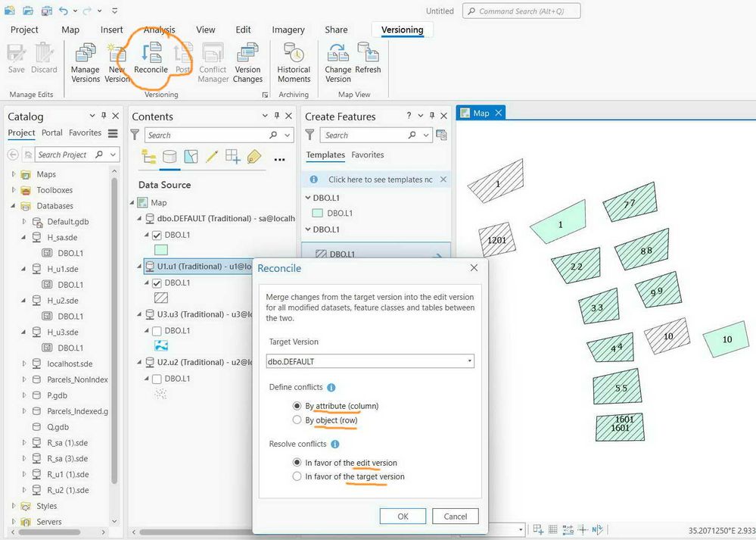
Task: Expand Toolboxes in Catalog
Action: [14, 190]
